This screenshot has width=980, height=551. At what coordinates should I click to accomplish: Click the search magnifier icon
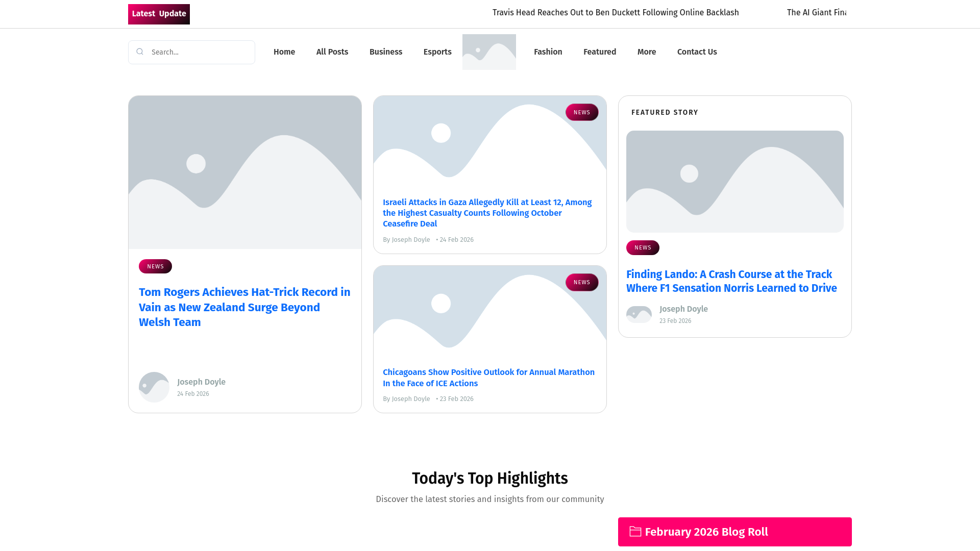click(x=140, y=52)
